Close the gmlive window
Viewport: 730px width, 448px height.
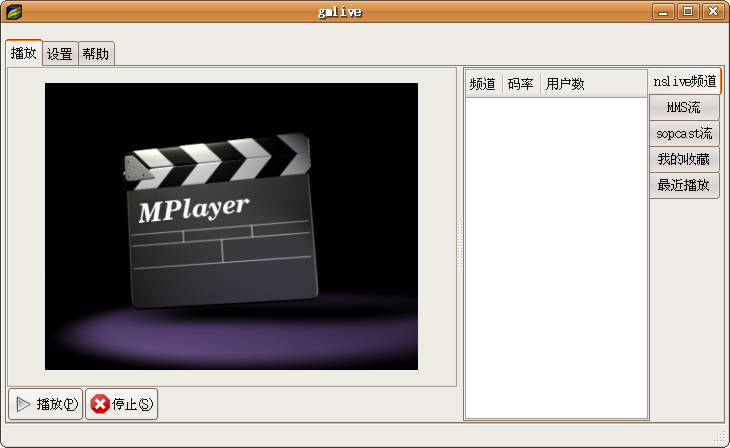point(713,11)
